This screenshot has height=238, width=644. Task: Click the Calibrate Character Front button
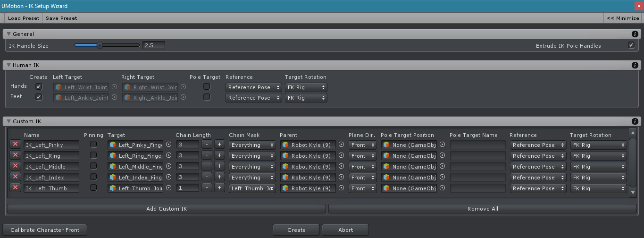tap(45, 230)
